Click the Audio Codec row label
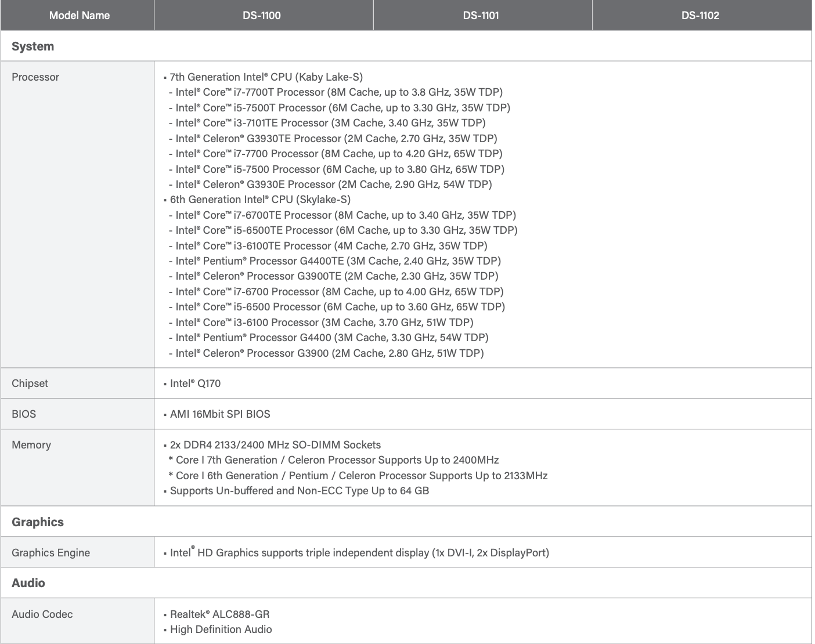The width and height of the screenshot is (815, 644). pos(42,614)
